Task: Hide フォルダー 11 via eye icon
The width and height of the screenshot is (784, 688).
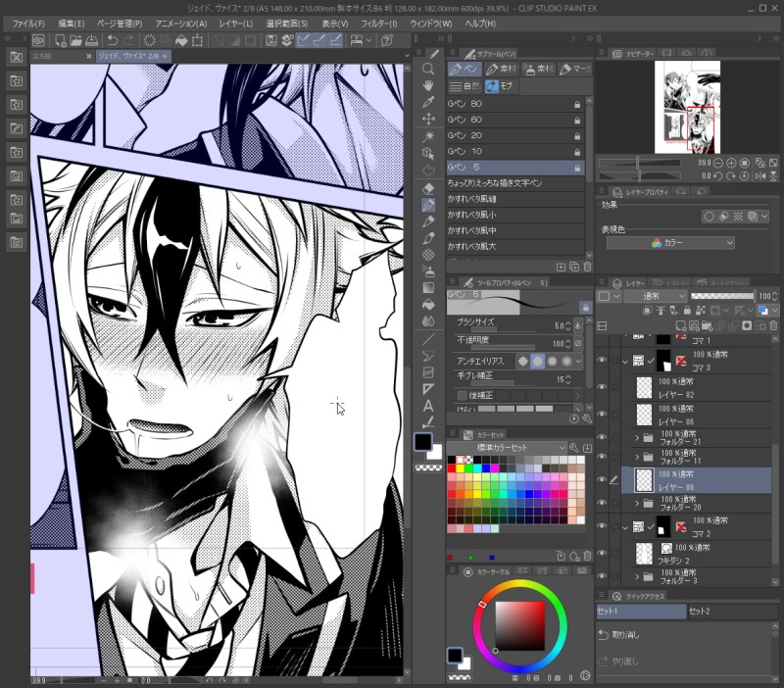Action: point(602,457)
